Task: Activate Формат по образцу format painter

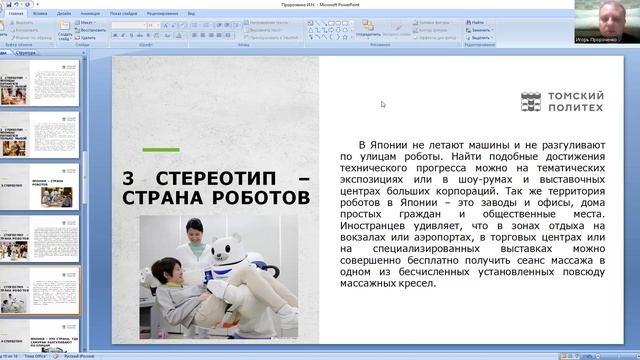Action: pyautogui.click(x=31, y=38)
